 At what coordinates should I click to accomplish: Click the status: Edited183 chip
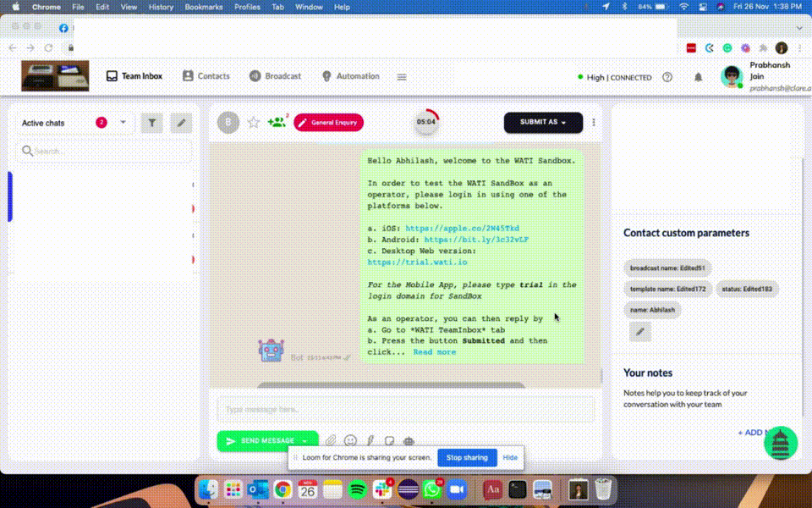click(747, 290)
